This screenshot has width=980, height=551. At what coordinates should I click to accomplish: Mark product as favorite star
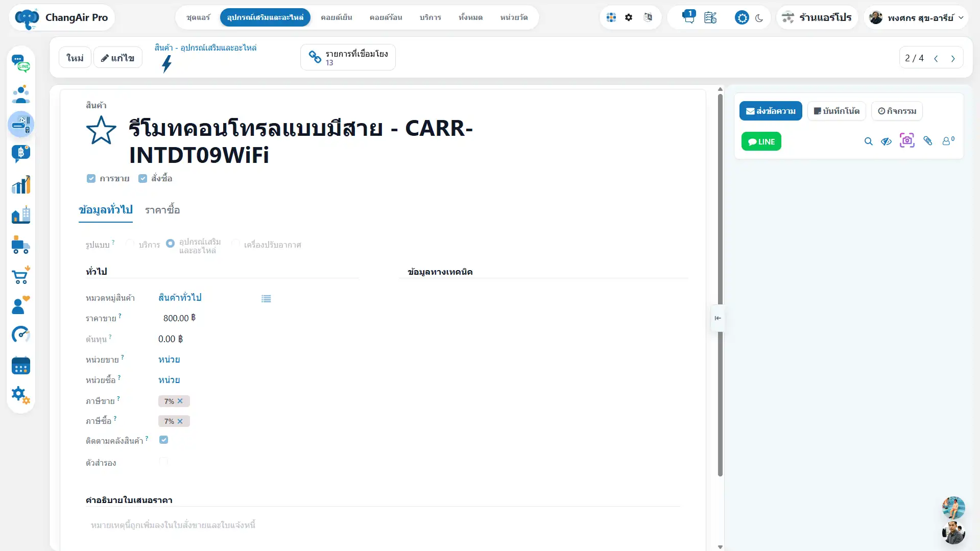click(x=101, y=130)
